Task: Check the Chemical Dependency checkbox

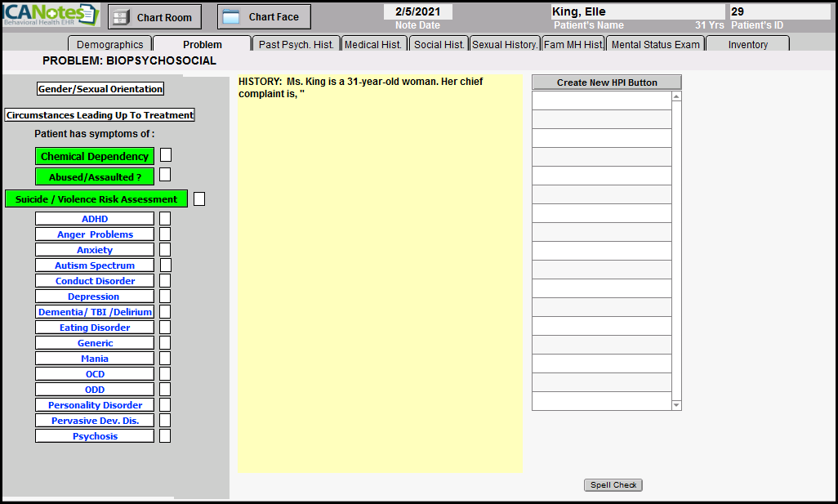Action: [166, 155]
